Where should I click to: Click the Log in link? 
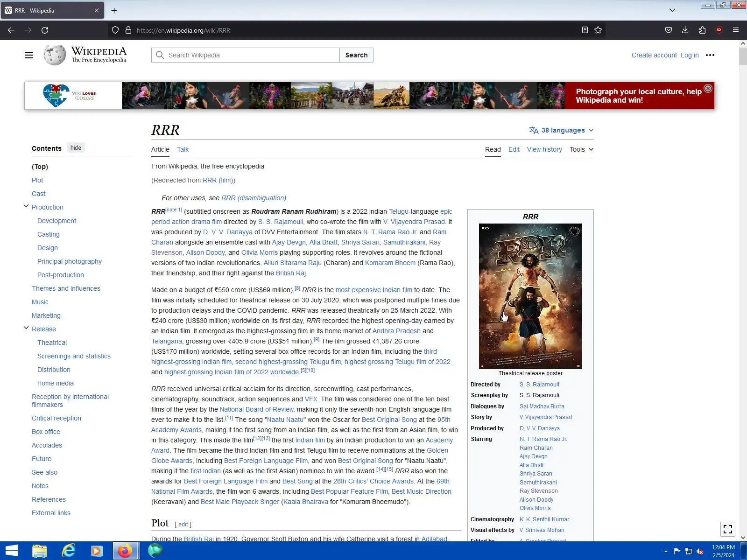[x=690, y=55]
